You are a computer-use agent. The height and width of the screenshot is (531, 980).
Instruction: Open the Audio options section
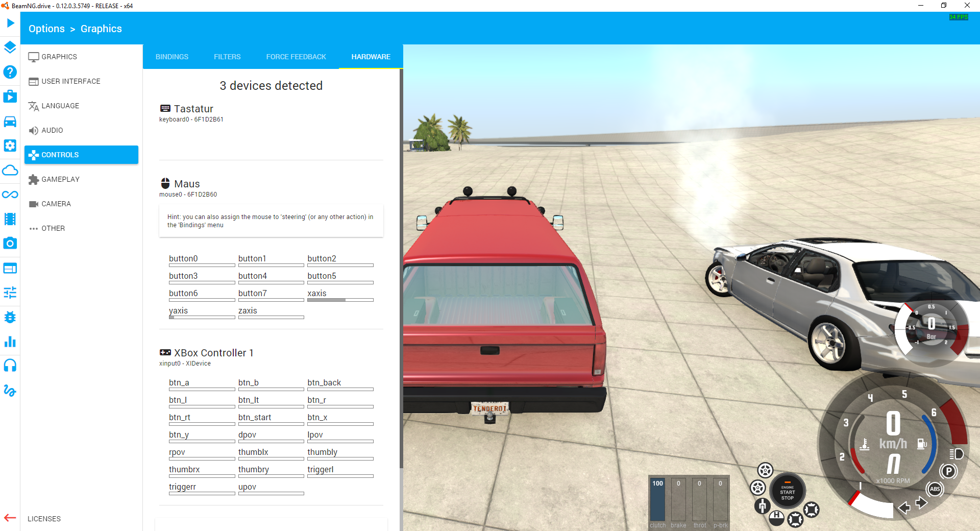(81, 130)
